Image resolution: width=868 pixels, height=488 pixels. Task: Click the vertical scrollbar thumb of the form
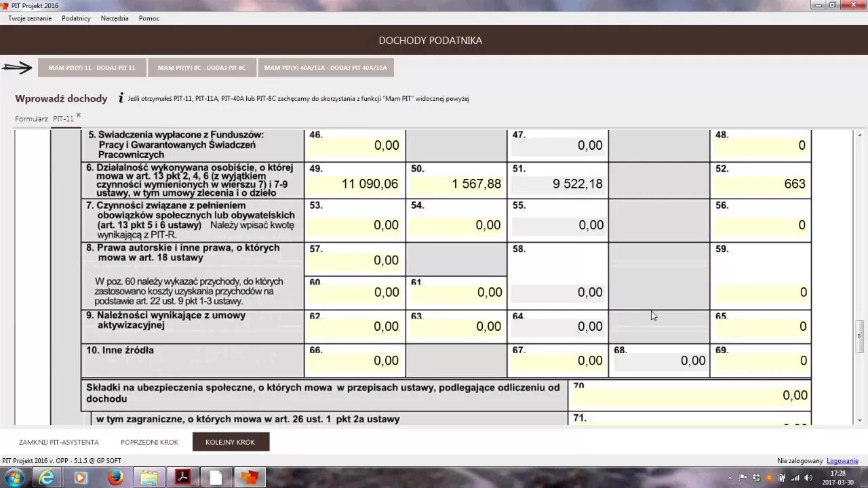[x=860, y=335]
